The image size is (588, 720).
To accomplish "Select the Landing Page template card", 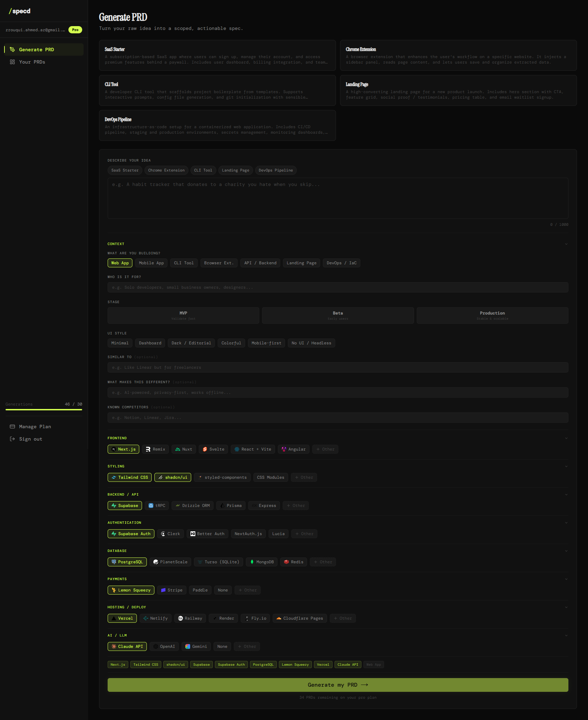I will click(458, 90).
